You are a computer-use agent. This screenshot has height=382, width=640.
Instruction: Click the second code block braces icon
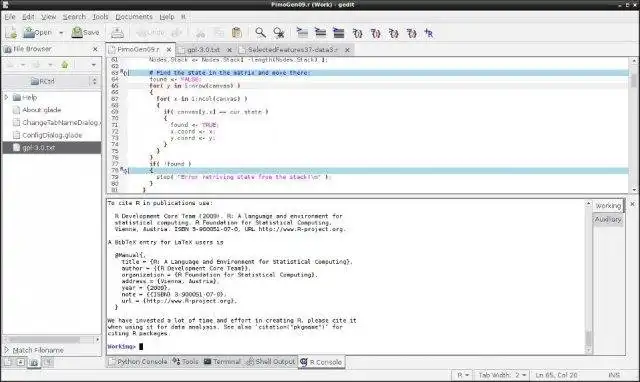pos(376,33)
